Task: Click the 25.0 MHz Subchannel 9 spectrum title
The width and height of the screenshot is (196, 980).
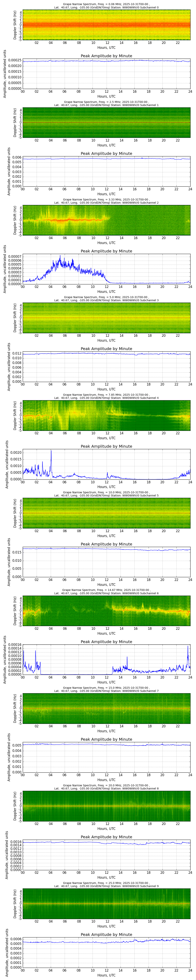Action: pos(106,885)
